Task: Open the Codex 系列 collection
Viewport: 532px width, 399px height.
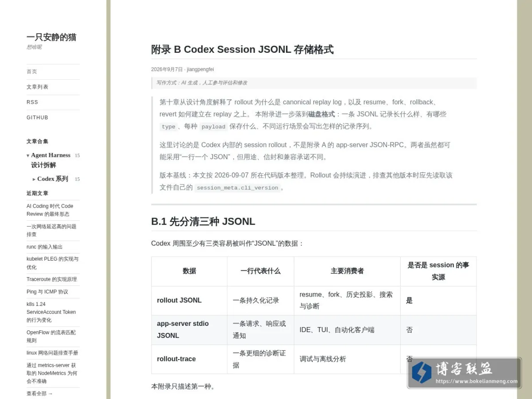Action: [53, 179]
